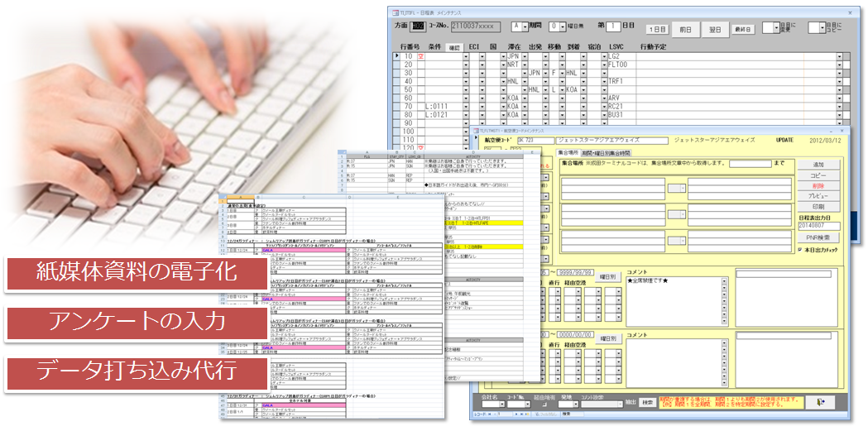Click the 1日目 first day button
868x431 pixels.
coord(657,29)
